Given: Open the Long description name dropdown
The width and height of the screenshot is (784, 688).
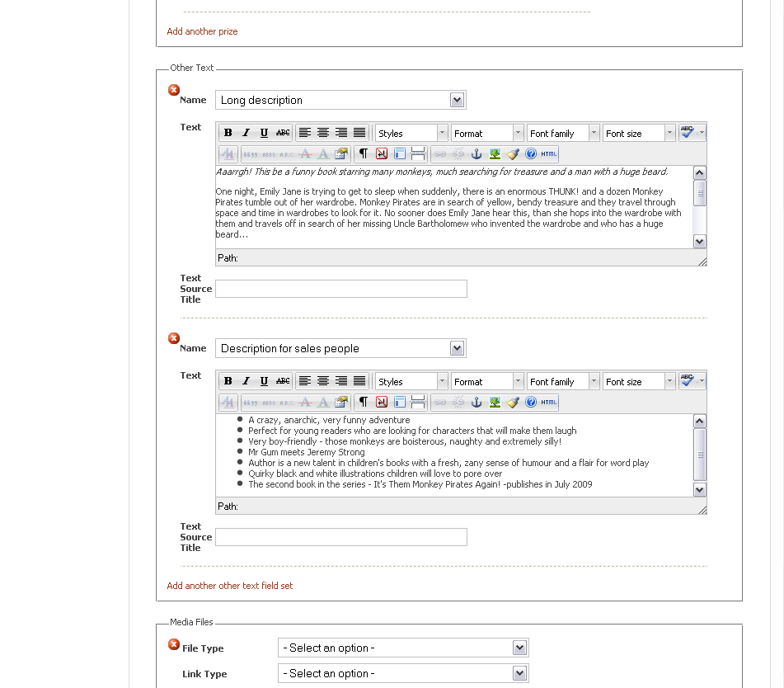Looking at the screenshot, I should click(x=340, y=100).
